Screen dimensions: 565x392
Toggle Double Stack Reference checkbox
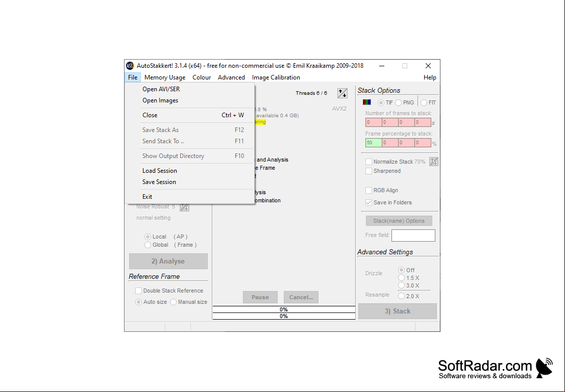138,291
